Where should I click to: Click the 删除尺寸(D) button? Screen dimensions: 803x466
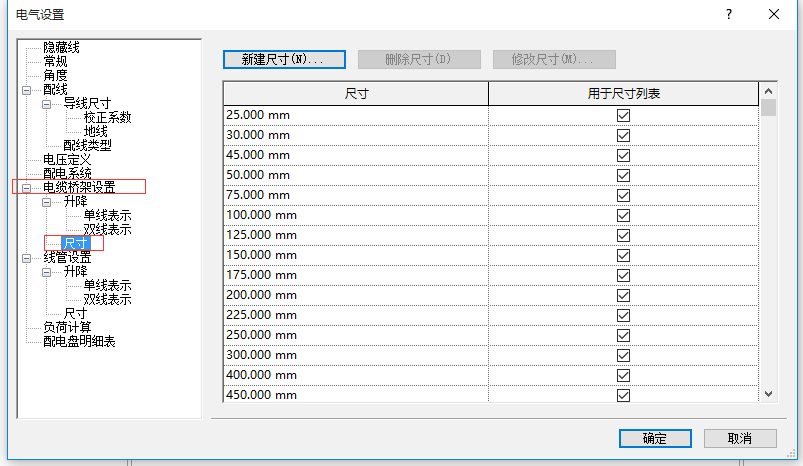419,59
